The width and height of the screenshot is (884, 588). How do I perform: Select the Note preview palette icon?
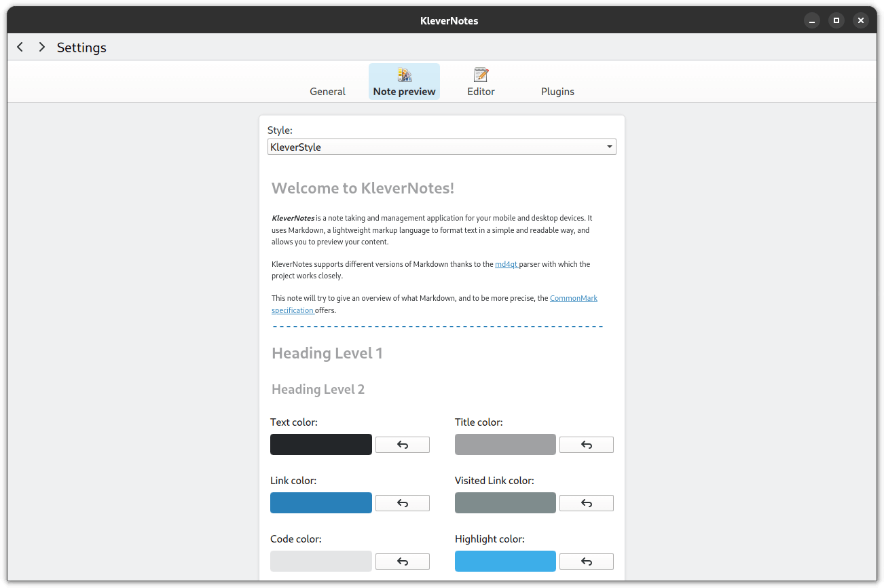[x=404, y=75]
